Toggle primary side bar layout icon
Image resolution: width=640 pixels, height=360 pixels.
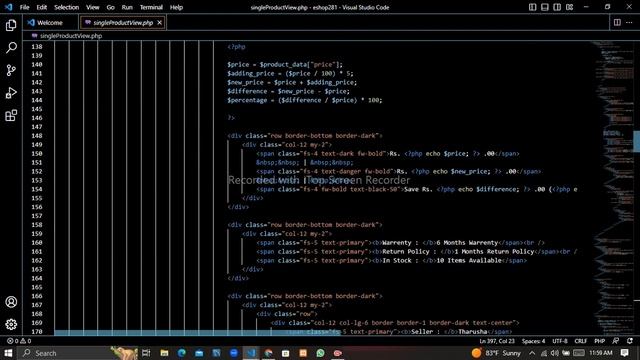533,7
